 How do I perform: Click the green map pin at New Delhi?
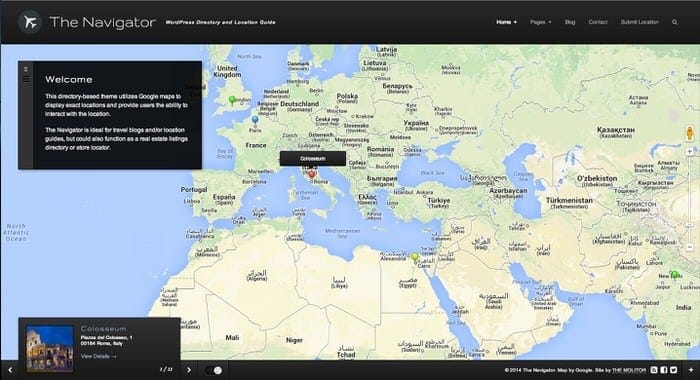pos(675,274)
